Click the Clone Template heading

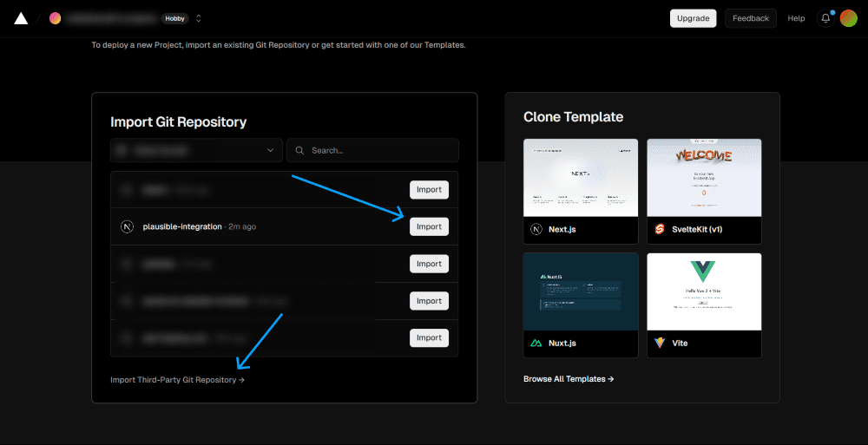(574, 117)
